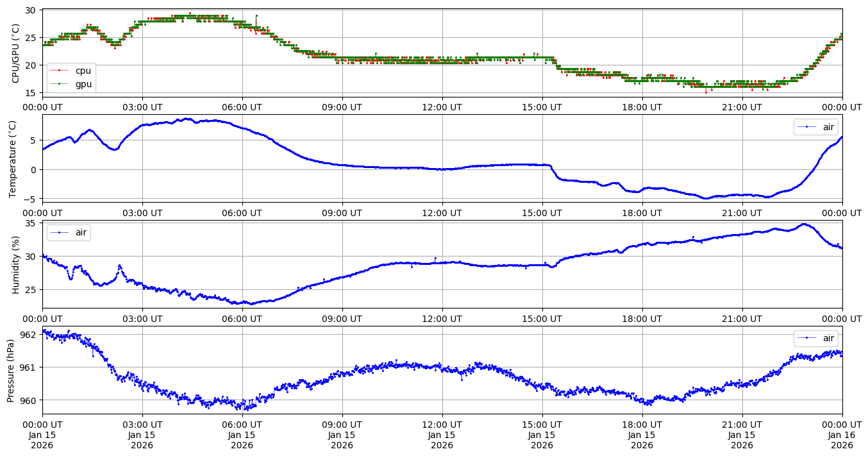Click 18:00 UT tick below the CPU/GPU chart

[x=642, y=107]
